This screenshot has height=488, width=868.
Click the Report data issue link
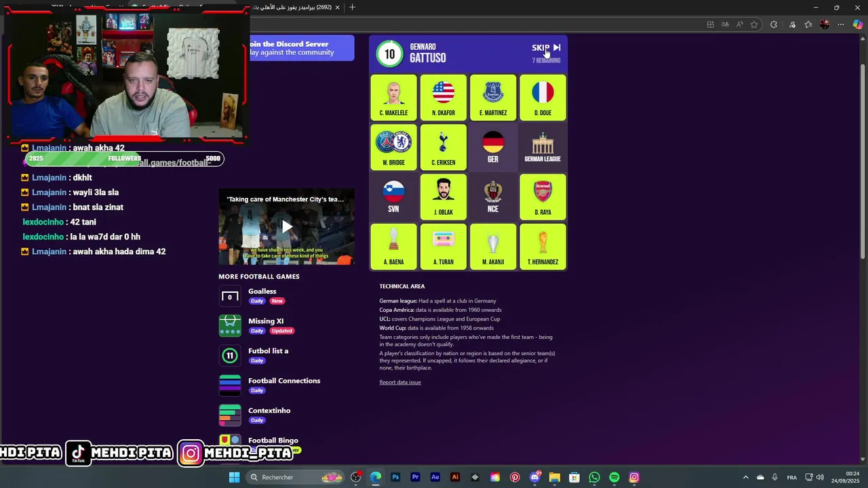pos(400,382)
